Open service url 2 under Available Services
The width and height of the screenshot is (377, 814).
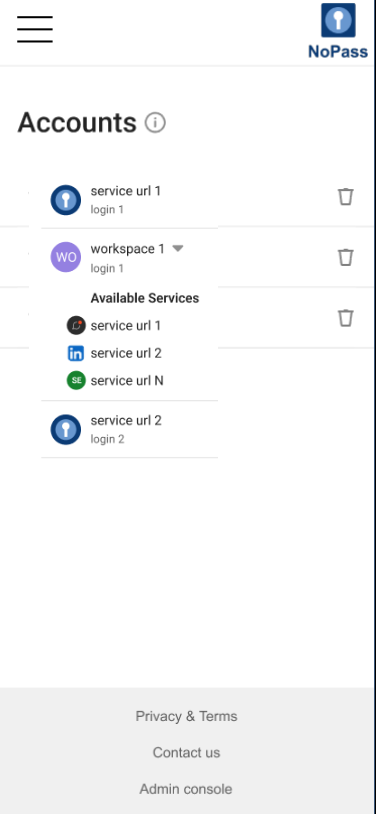coord(126,354)
